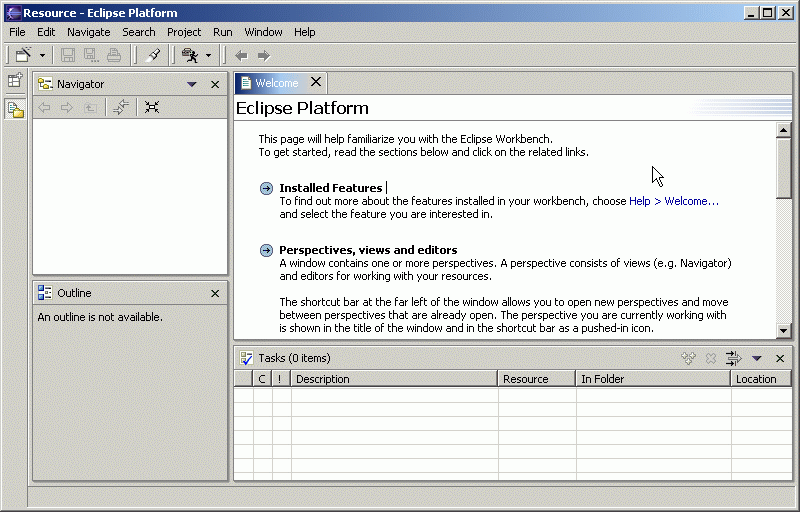Viewport: 800px width, 512px height.
Task: Open the Tasks view menu triangle
Action: 757,358
